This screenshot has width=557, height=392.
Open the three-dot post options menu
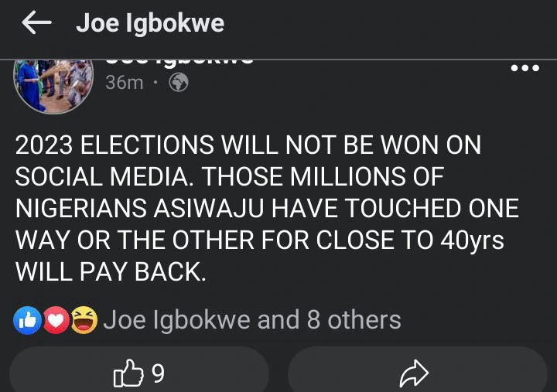525,69
